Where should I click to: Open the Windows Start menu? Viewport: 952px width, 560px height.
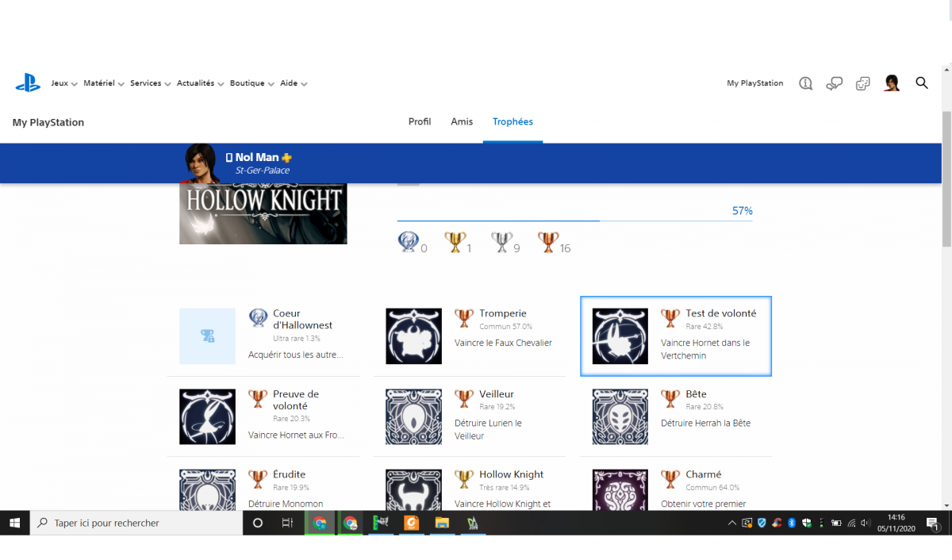(x=14, y=524)
